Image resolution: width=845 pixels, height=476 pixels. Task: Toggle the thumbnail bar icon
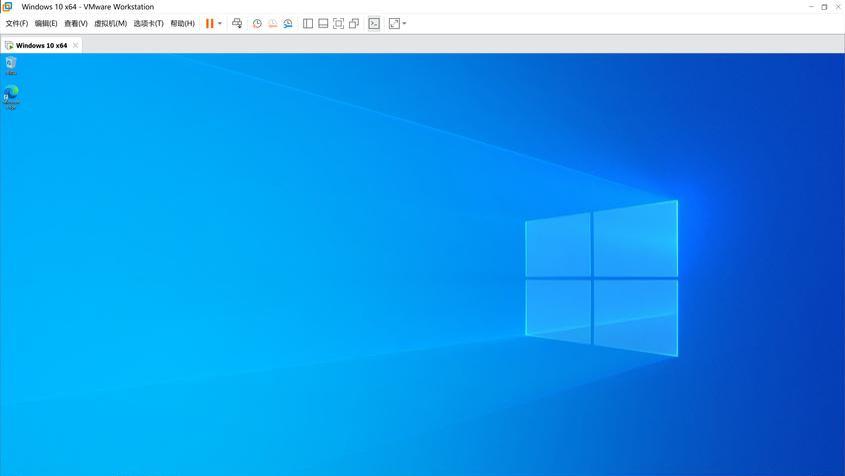coord(323,23)
